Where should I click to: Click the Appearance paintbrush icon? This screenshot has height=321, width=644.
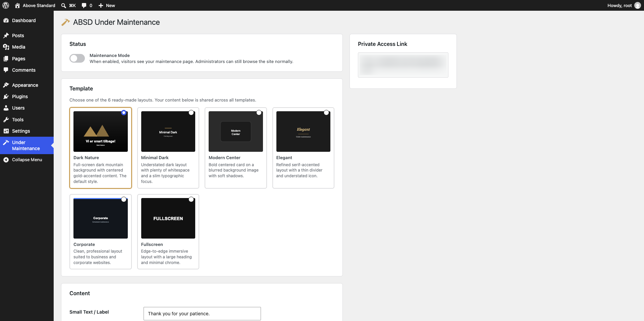(x=6, y=85)
